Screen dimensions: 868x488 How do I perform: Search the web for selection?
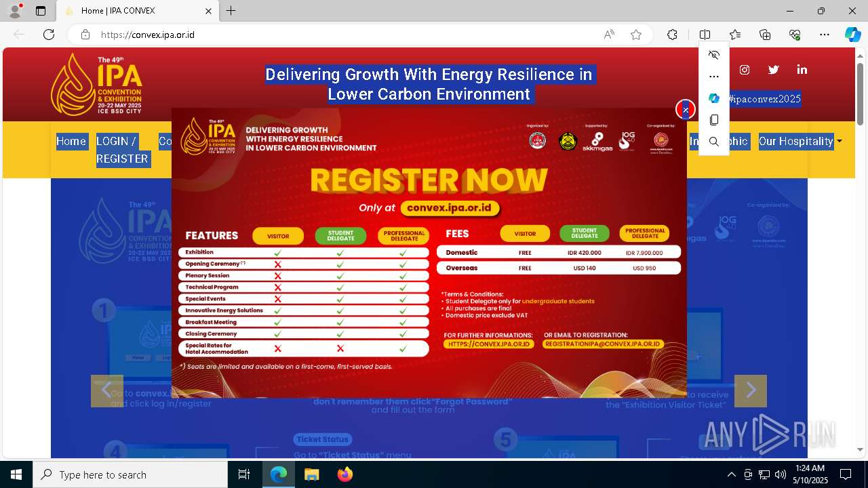coord(713,142)
